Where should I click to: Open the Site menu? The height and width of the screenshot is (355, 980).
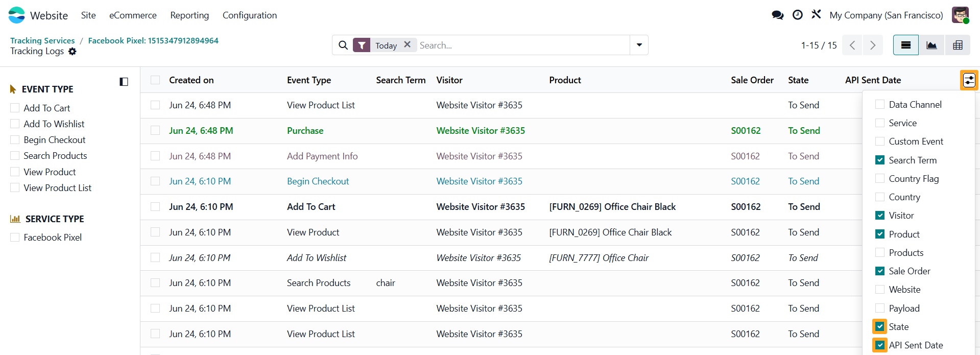(x=88, y=15)
